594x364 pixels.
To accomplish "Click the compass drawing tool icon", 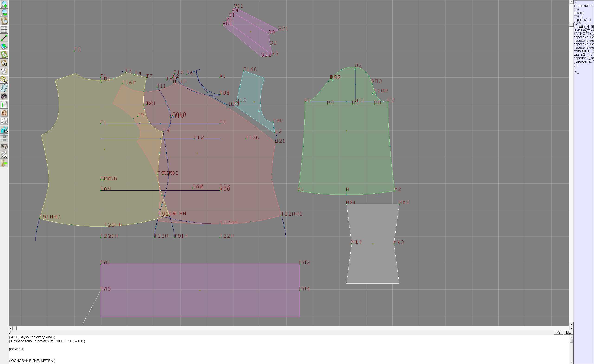I will [4, 71].
